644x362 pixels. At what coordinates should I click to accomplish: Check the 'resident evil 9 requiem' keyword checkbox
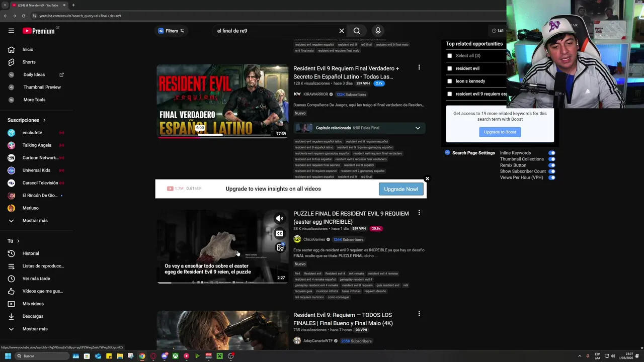coord(450,94)
